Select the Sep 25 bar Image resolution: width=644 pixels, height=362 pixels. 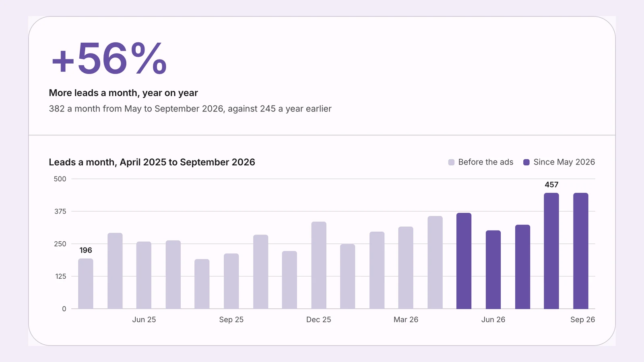pos(231,281)
